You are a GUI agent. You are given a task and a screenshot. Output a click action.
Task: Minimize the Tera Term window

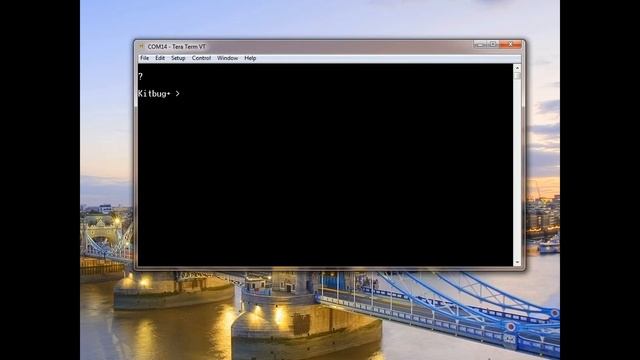480,44
